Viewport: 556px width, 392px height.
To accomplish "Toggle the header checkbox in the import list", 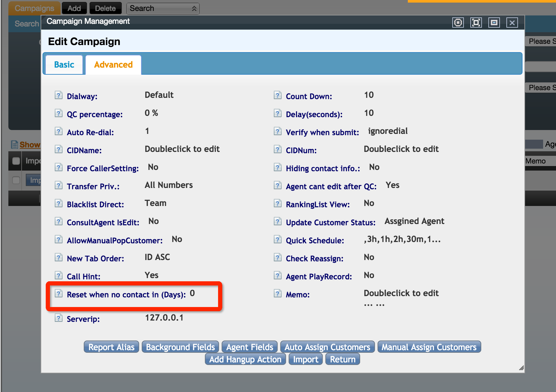I will [x=16, y=161].
